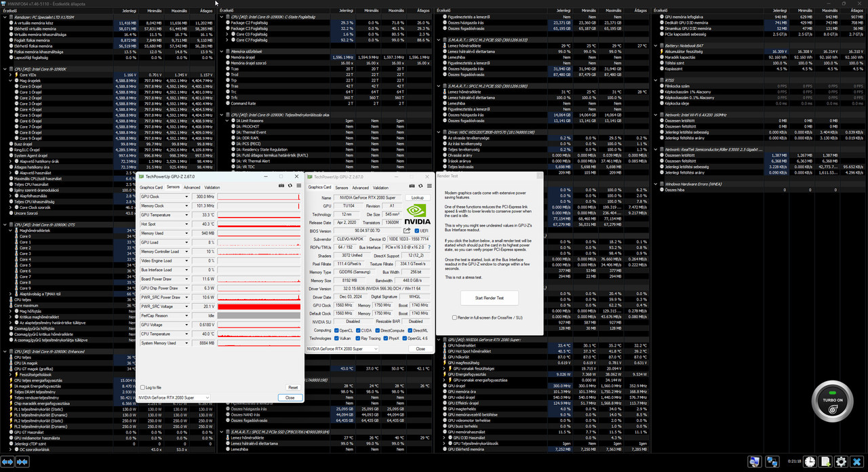This screenshot has width=868, height=472.
Task: Close HWiNFO sensors with blue X icon
Action: coord(857,462)
